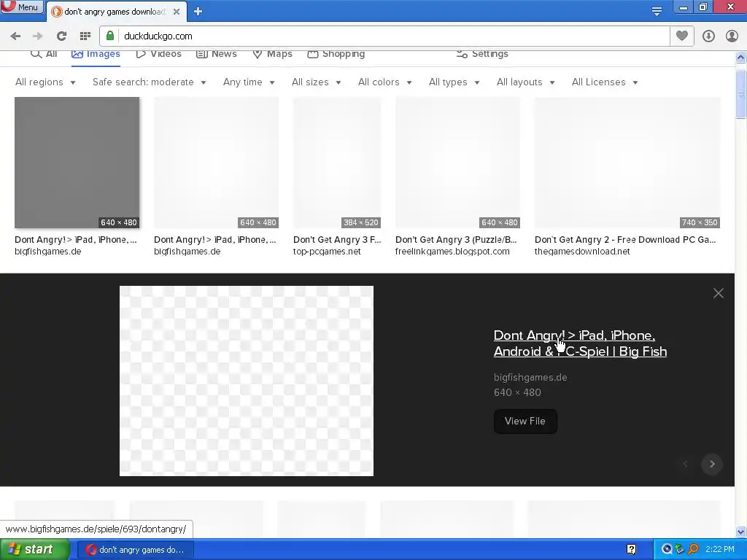Select the freelinkgames.blogspot.com image thumbnail
The width and height of the screenshot is (747, 560).
pyautogui.click(x=458, y=163)
